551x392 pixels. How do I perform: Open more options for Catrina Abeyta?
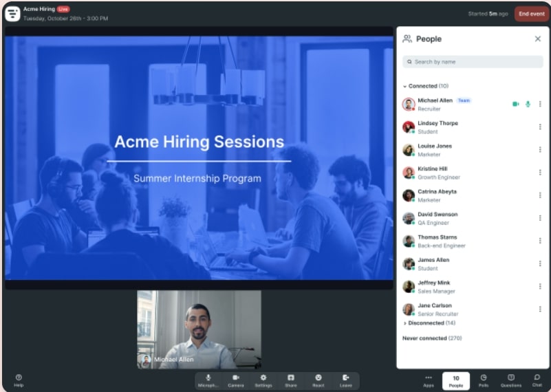540,195
